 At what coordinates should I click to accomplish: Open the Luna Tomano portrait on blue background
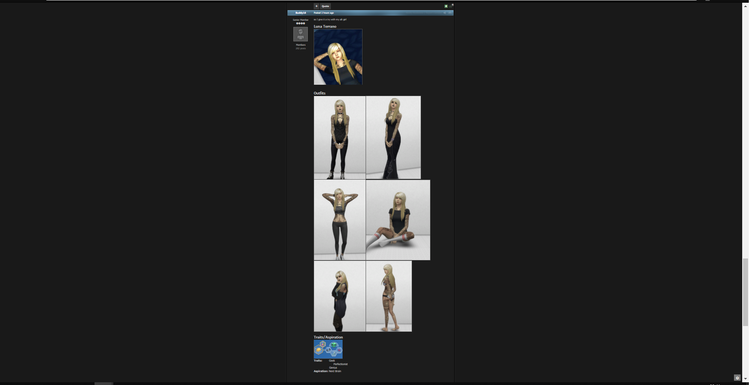pos(338,57)
